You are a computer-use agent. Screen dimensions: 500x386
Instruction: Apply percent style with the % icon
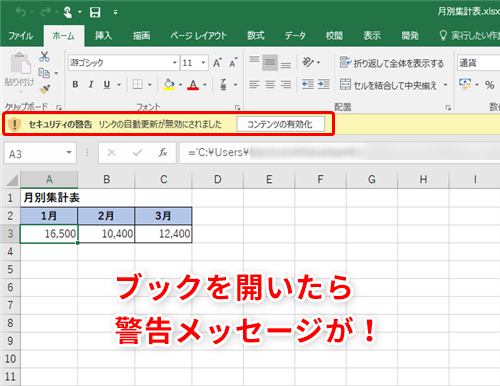[489, 85]
